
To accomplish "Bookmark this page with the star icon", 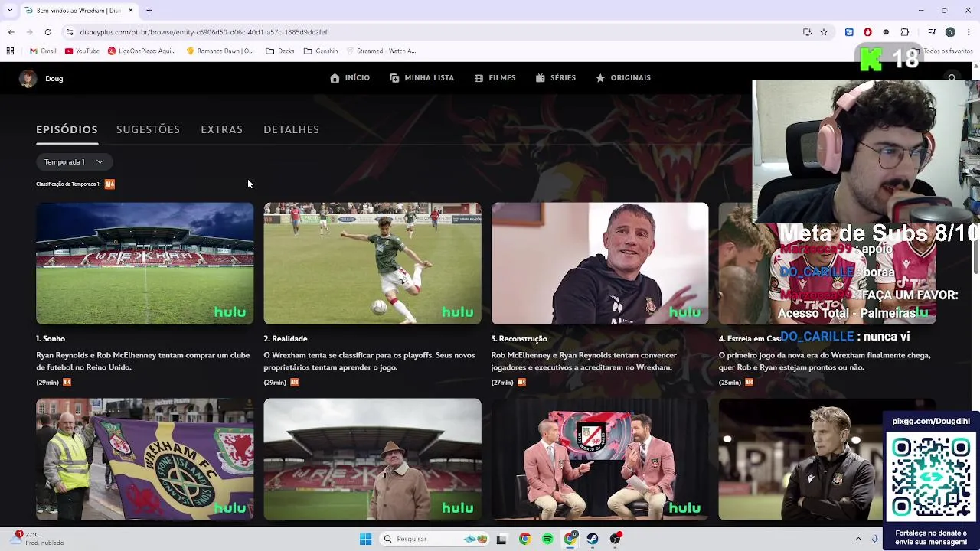I will click(824, 32).
